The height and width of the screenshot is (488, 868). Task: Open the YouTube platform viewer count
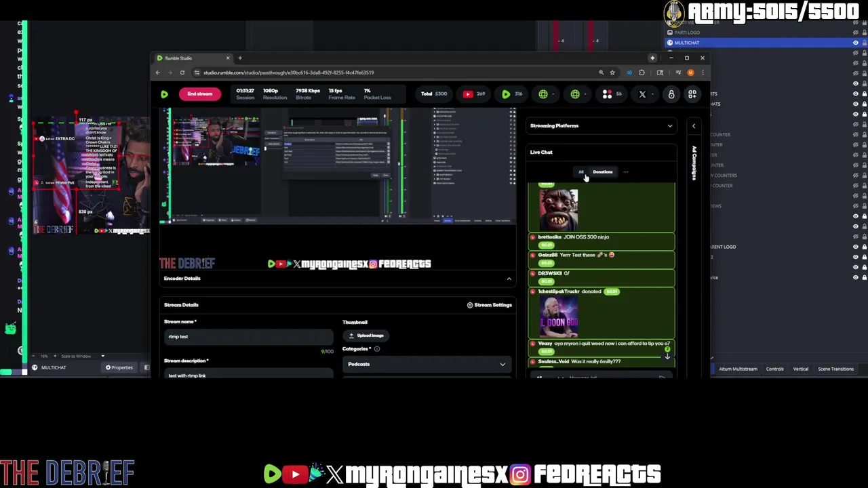click(474, 94)
